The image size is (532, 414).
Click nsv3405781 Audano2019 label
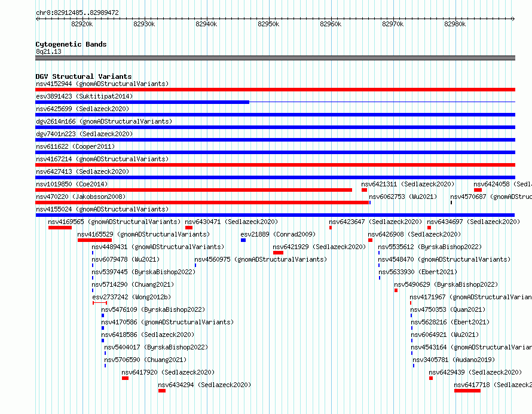tap(454, 360)
